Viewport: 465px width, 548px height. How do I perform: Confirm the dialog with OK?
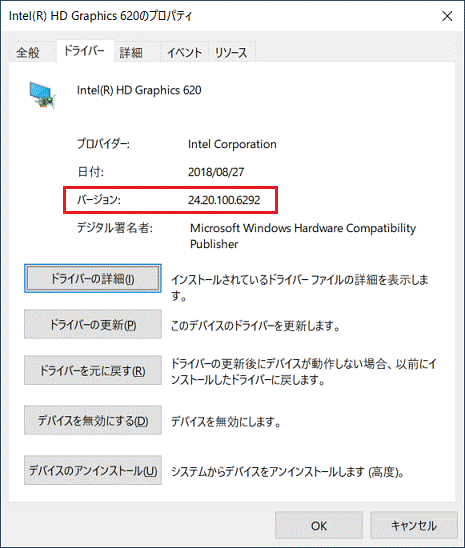pyautogui.click(x=319, y=526)
